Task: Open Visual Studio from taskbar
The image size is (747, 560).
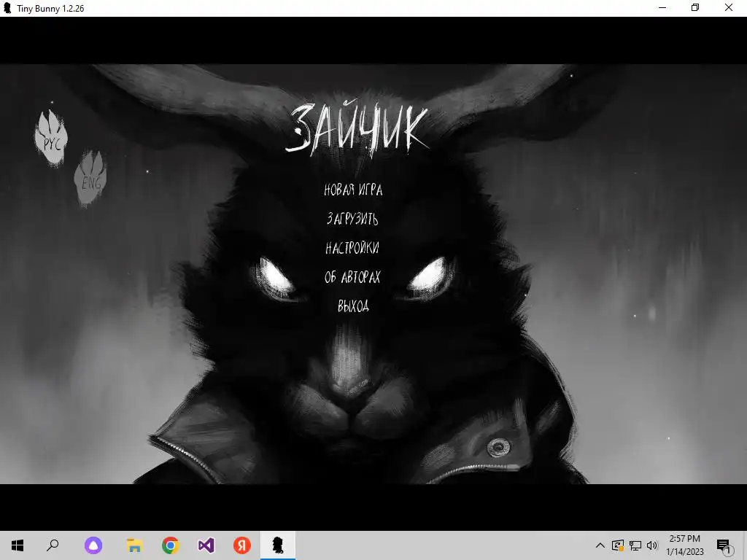Action: click(x=206, y=545)
